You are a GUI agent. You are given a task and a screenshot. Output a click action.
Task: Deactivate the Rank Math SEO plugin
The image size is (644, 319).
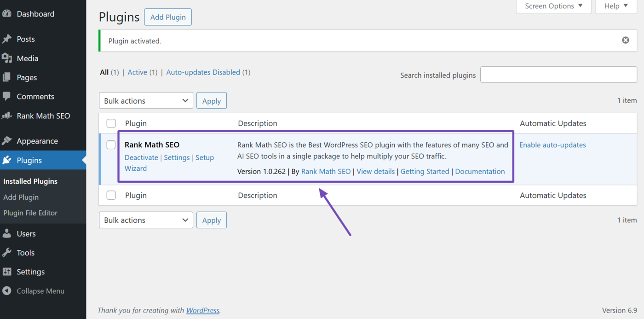(x=141, y=157)
